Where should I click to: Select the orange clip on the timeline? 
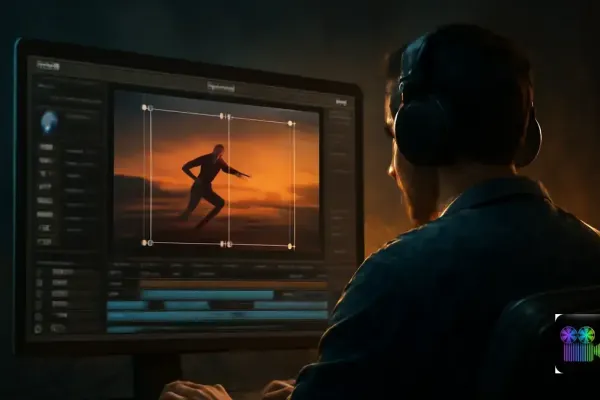(233, 284)
